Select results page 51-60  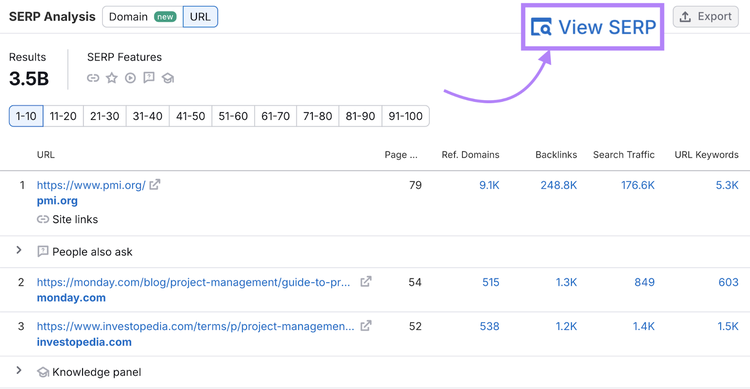(x=233, y=116)
